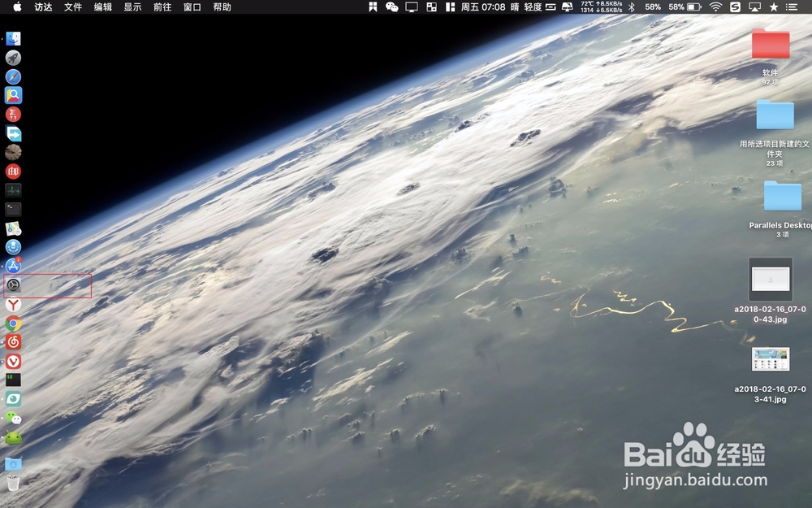Open green Android emulator icon in Dock

13,437
